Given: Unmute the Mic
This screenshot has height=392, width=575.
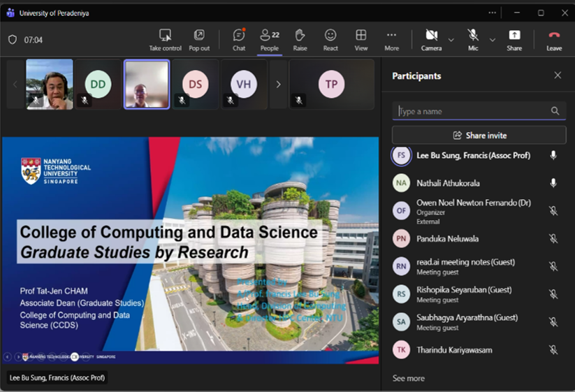Looking at the screenshot, I should pyautogui.click(x=473, y=40).
